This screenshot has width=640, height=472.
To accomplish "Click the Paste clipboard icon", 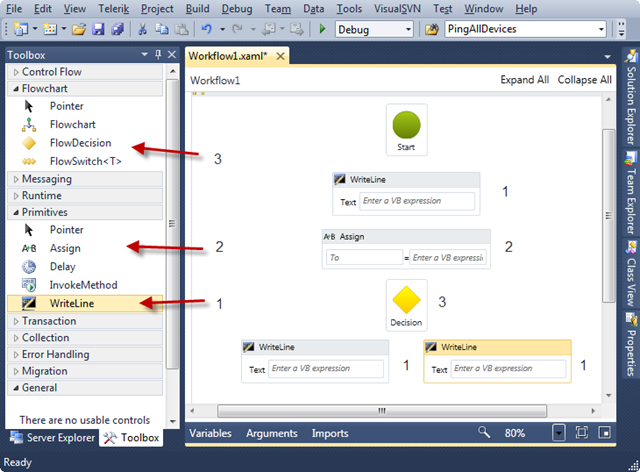I will coord(182,29).
